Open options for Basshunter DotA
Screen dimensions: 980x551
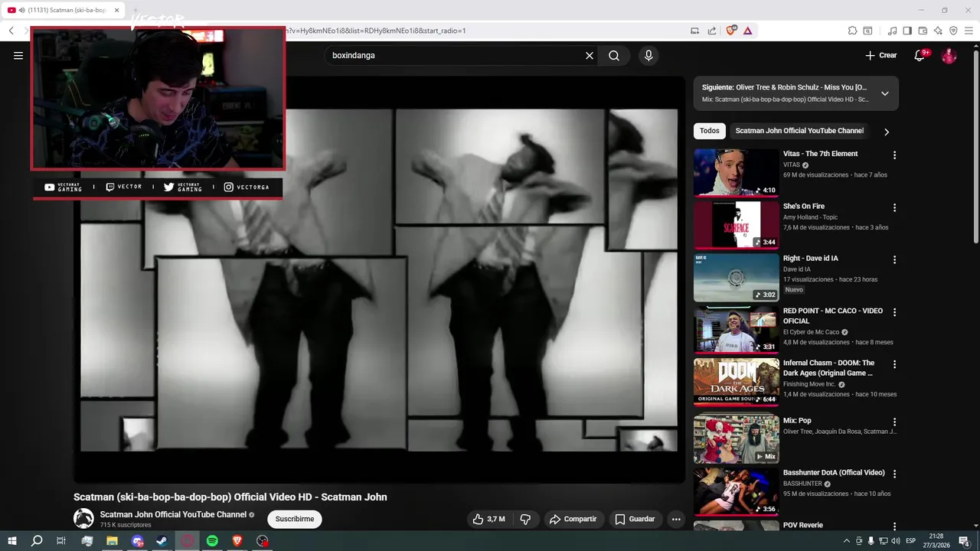tap(894, 474)
